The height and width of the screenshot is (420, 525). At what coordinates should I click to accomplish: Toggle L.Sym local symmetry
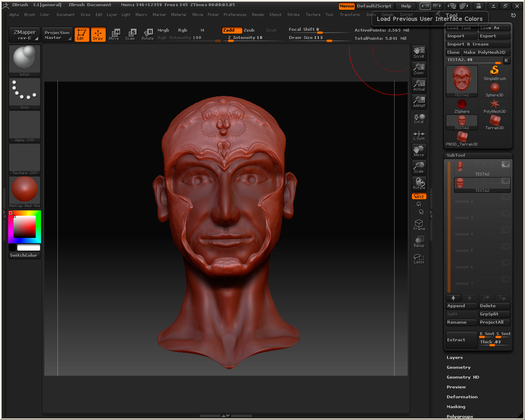[419, 135]
